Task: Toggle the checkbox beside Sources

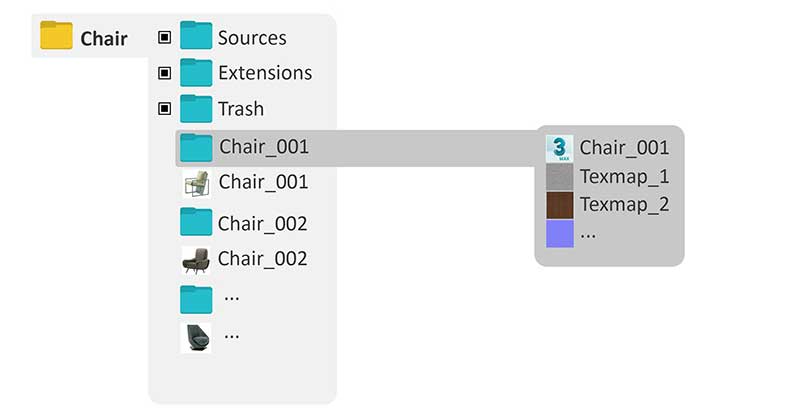Action: 164,38
